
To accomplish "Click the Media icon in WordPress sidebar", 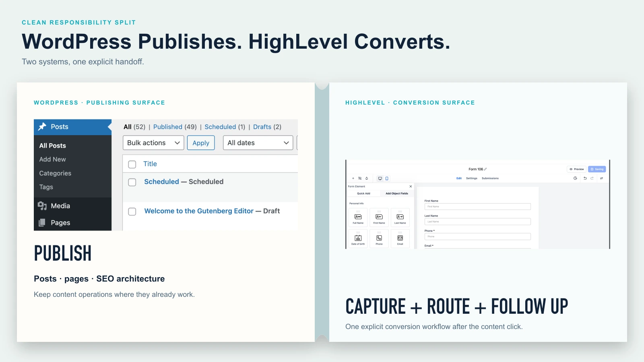I will click(42, 206).
